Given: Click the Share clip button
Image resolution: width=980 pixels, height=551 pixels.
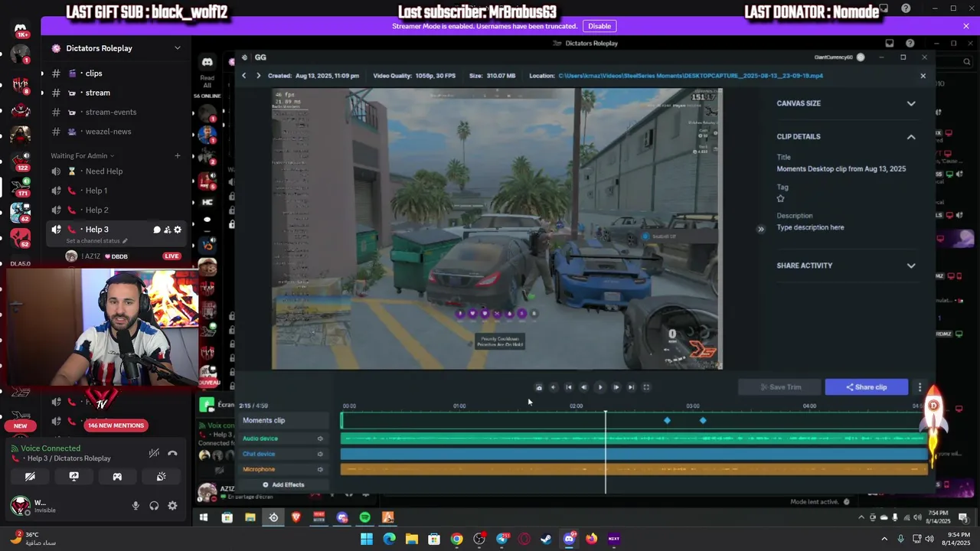Looking at the screenshot, I should click(866, 387).
